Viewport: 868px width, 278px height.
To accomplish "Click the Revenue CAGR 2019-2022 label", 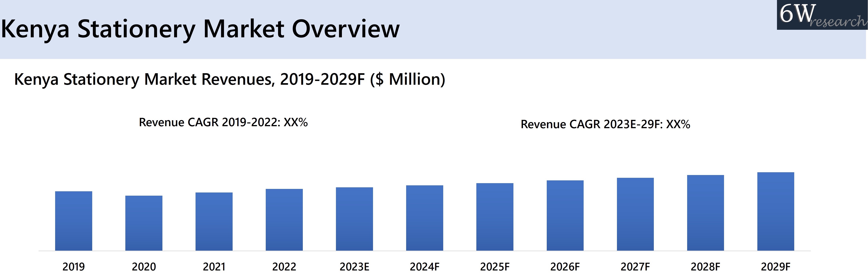I will [x=223, y=122].
